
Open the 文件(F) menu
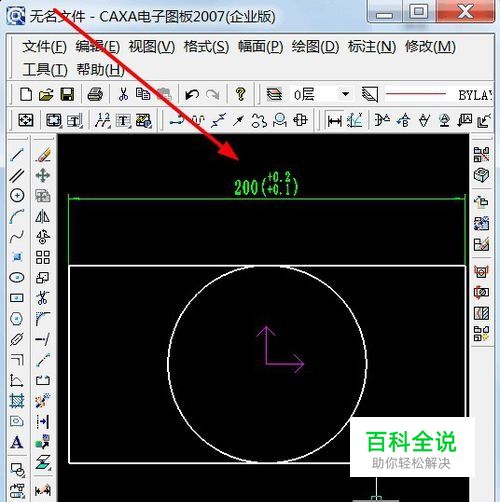[45, 47]
